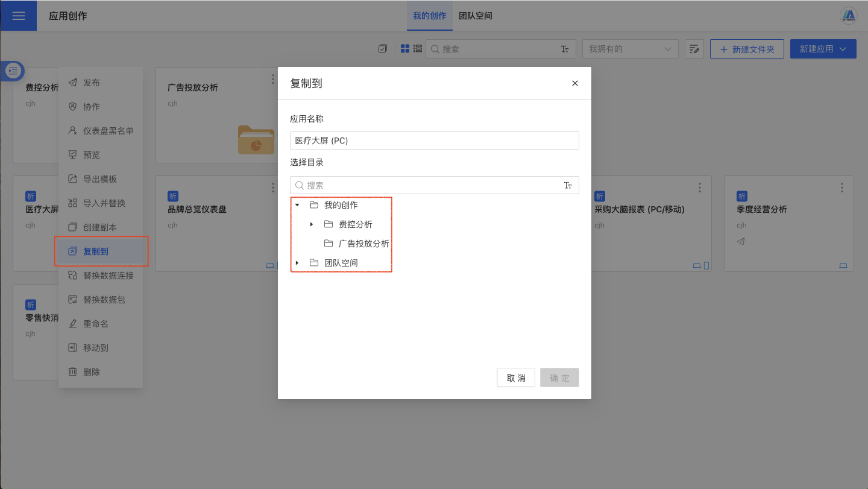
Task: Open more options on 季度经营分析 card
Action: point(842,188)
